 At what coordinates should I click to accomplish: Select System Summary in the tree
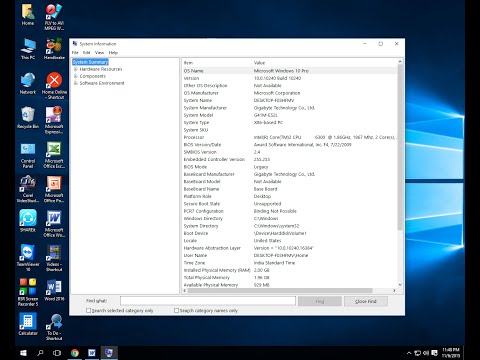[x=90, y=62]
